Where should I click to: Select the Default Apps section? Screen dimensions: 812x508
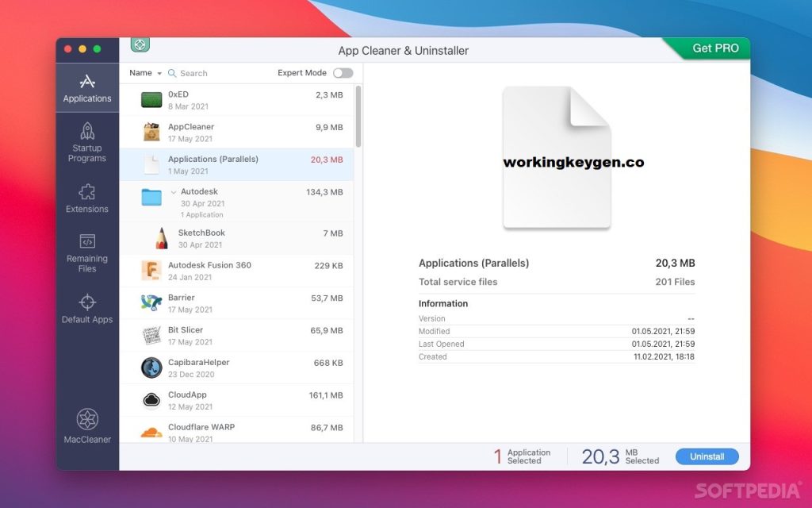[87, 310]
